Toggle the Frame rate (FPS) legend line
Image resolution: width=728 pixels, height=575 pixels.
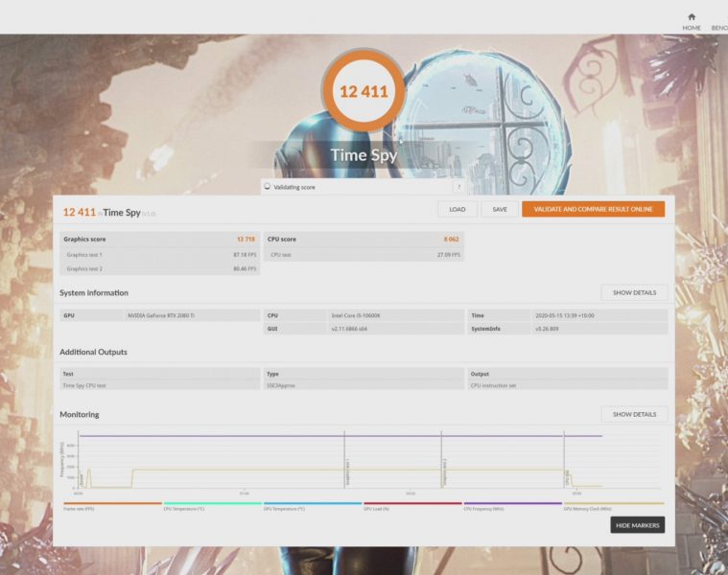pyautogui.click(x=112, y=506)
